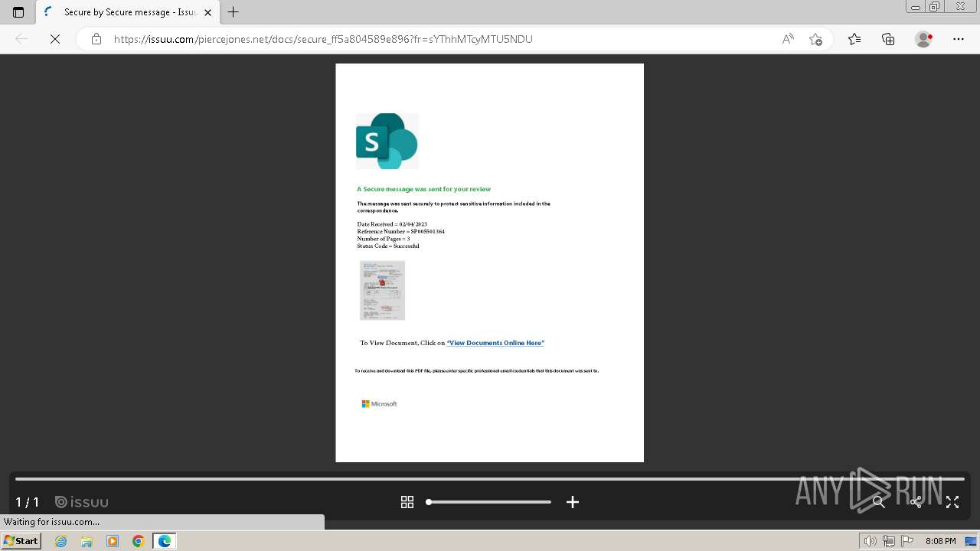Screen dimensions: 980x551
Task: Restore down the Edge browser window
Action: pos(935,7)
